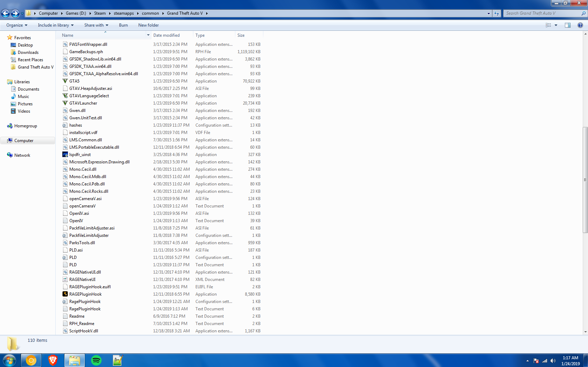Screen dimensions: 588x367
Task: Select the FW1FontWrapper.dll file icon
Action: (65, 44)
